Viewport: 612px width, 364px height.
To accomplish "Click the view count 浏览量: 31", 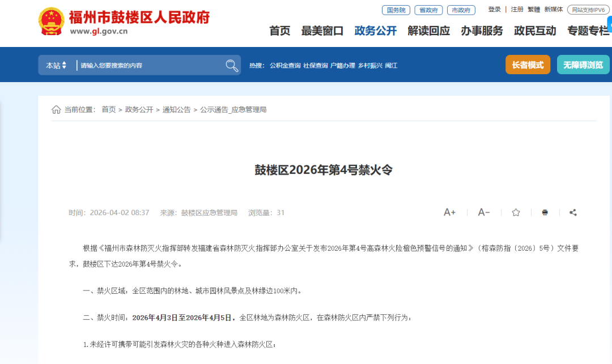I will click(x=266, y=213).
